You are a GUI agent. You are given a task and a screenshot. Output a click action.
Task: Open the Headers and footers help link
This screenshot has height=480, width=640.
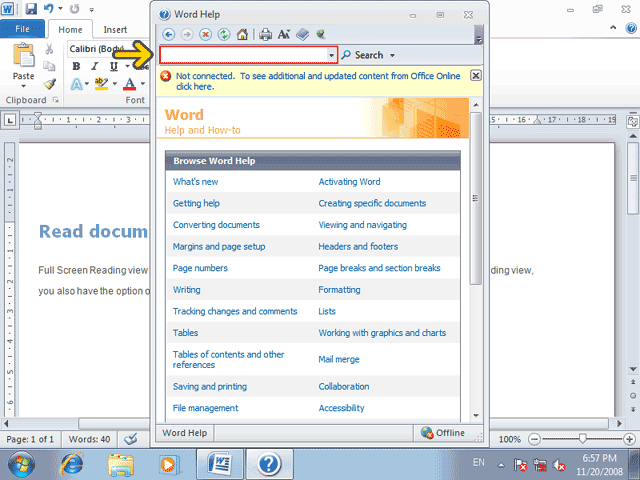pos(358,247)
